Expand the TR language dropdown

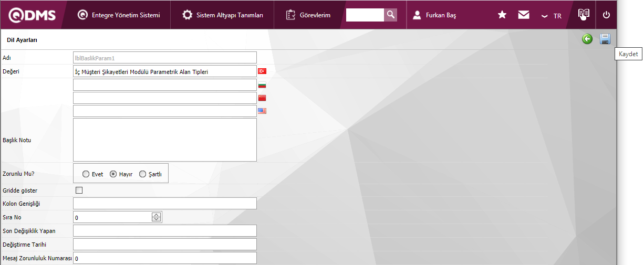pyautogui.click(x=552, y=16)
